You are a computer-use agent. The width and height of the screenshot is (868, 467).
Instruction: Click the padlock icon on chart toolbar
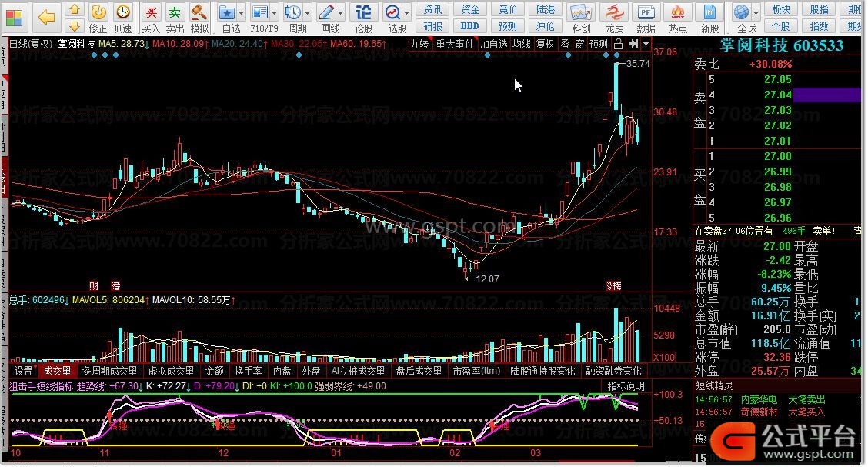click(x=619, y=44)
